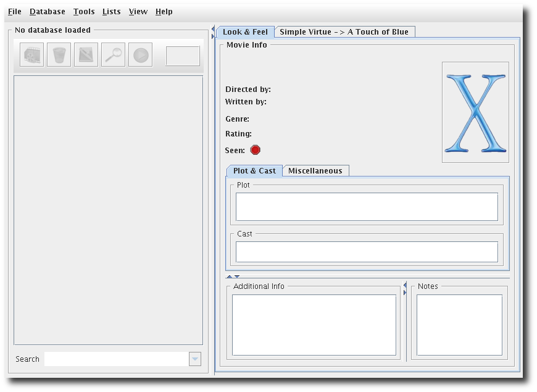Screen dimensions: 537x392
Task: Select the Look & Feel tab
Action: click(x=245, y=32)
